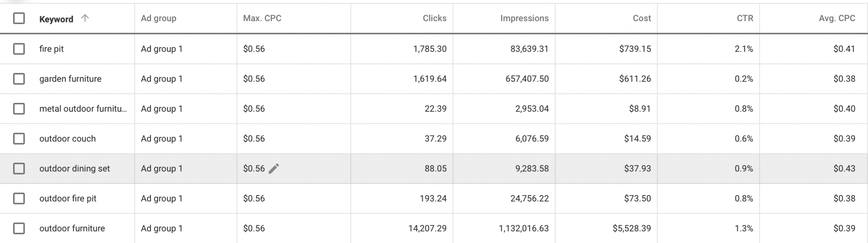868x243 pixels.
Task: Sort by the Impressions column header
Action: (x=524, y=18)
